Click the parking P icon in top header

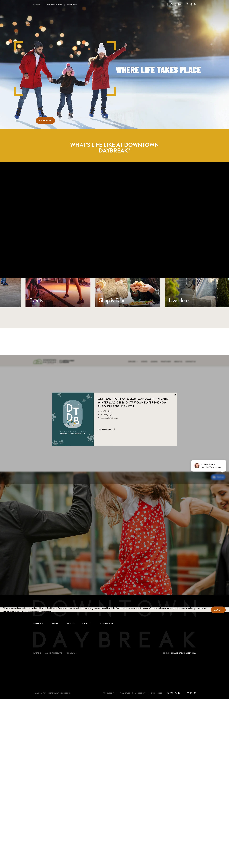(191, 4)
